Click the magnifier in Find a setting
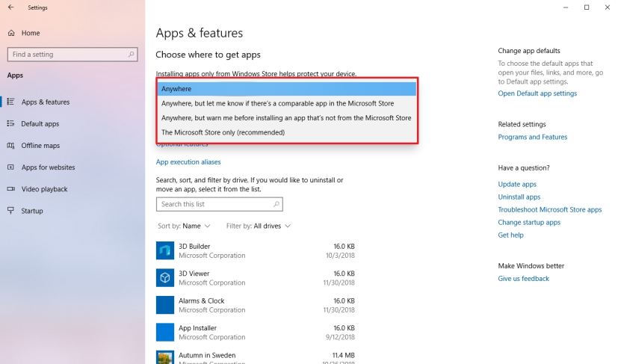 click(131, 54)
